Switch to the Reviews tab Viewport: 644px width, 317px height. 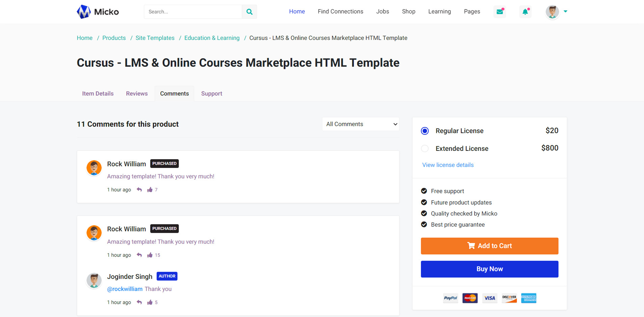(x=137, y=93)
